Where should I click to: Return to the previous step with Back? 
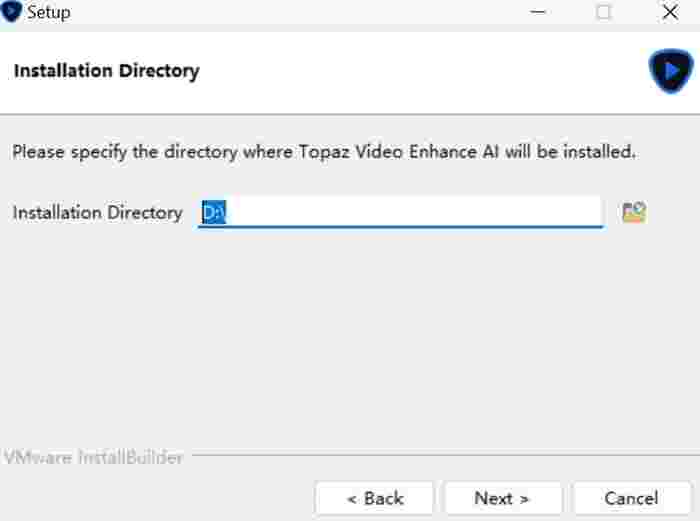point(375,498)
